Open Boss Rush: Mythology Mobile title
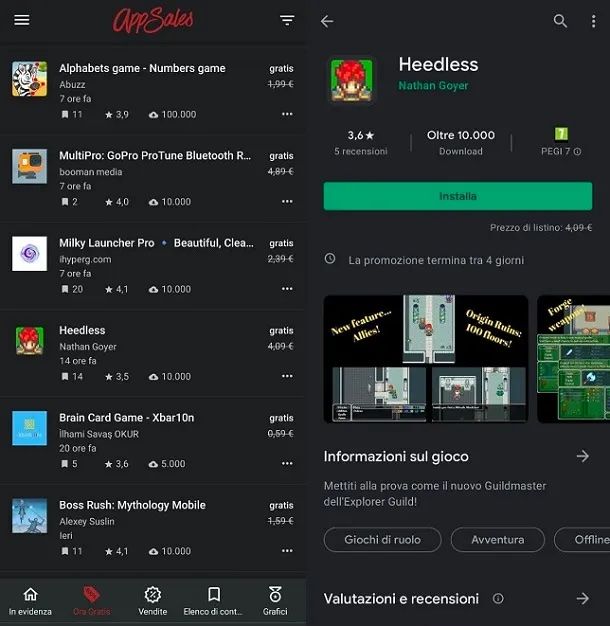 pos(132,505)
